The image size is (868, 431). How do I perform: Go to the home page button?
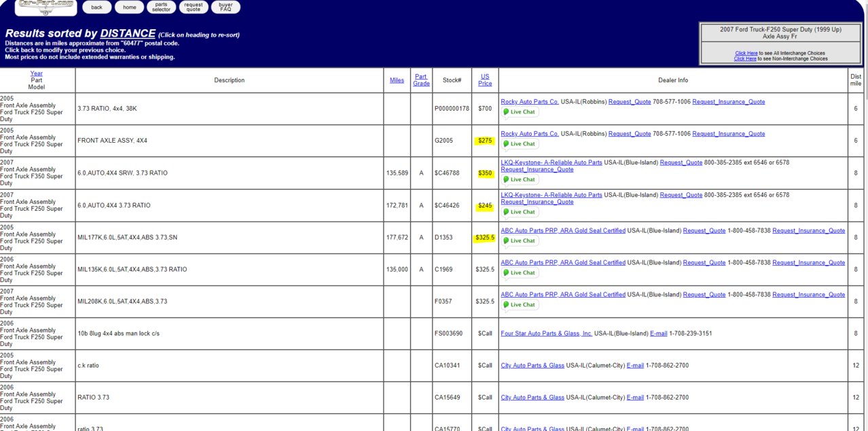(129, 7)
